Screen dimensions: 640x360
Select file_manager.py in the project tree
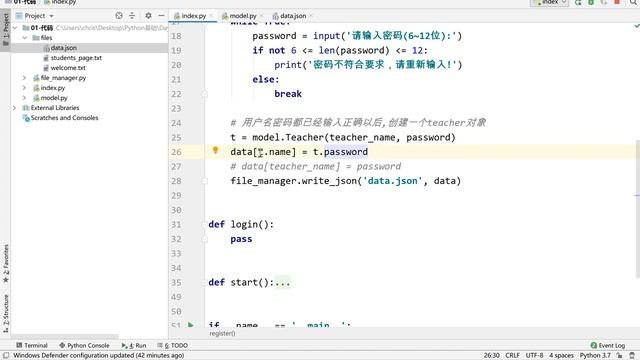point(63,78)
